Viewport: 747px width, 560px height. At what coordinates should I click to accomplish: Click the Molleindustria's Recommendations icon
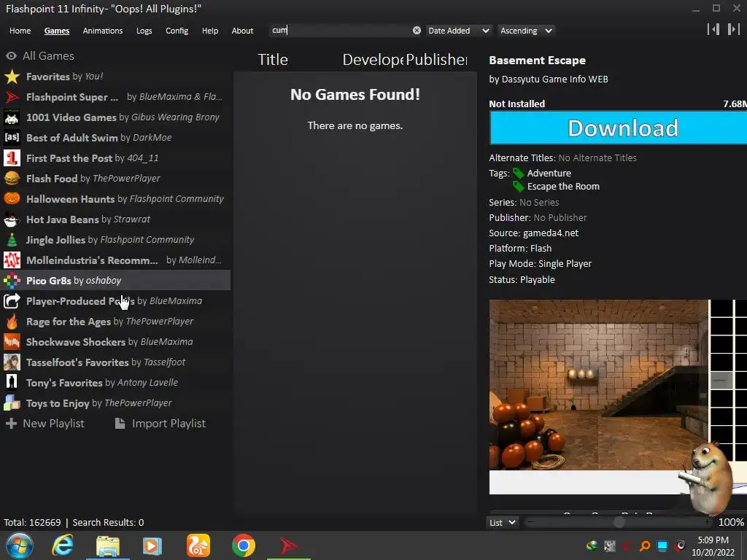point(12,260)
